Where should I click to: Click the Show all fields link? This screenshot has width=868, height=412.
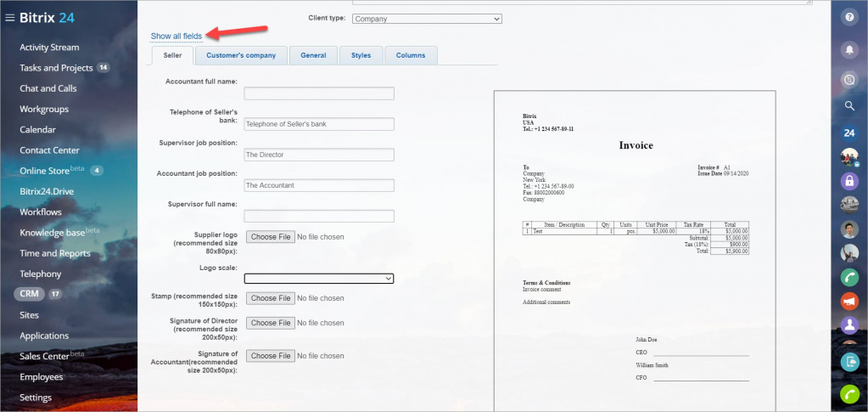(176, 36)
